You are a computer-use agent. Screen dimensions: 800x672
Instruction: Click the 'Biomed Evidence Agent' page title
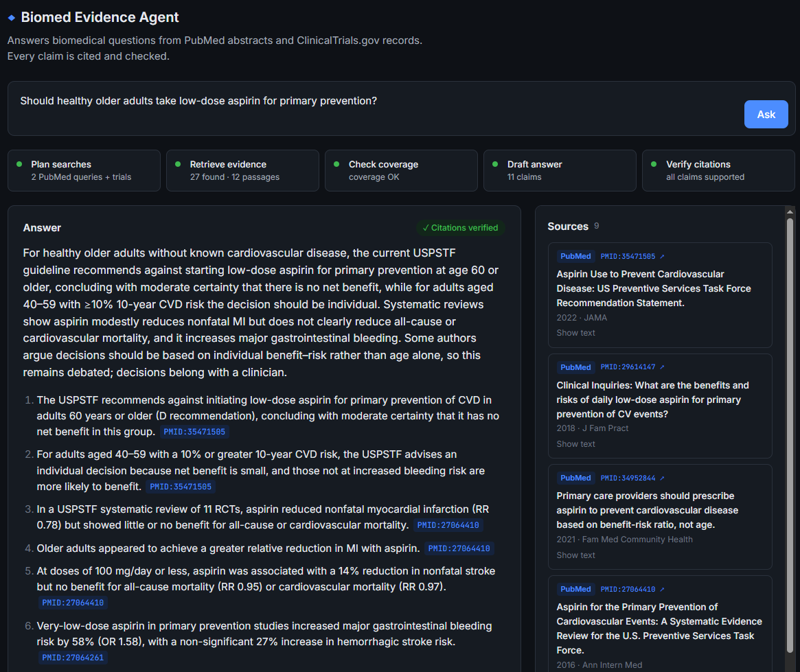point(100,17)
